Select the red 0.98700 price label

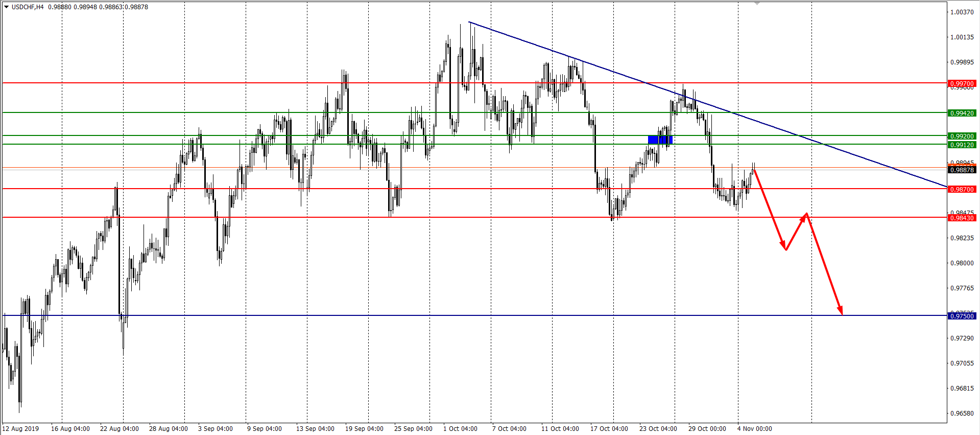[x=962, y=189]
